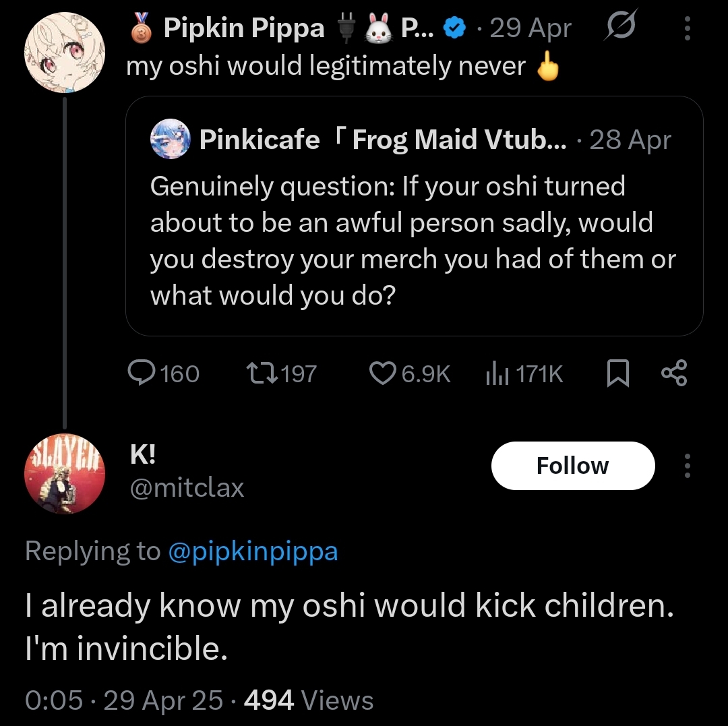The width and height of the screenshot is (728, 726).
Task: Open the @pipkinpippa mention link
Action: click(x=252, y=551)
